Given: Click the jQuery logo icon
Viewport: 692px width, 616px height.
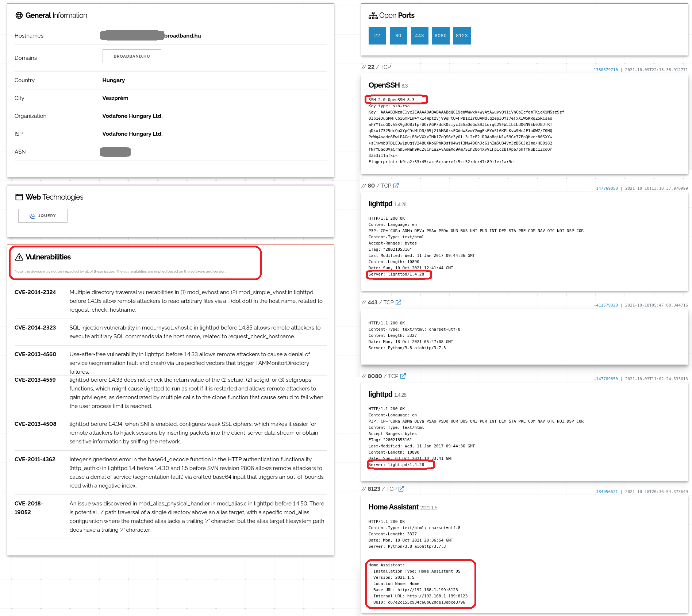Looking at the screenshot, I should tap(32, 216).
